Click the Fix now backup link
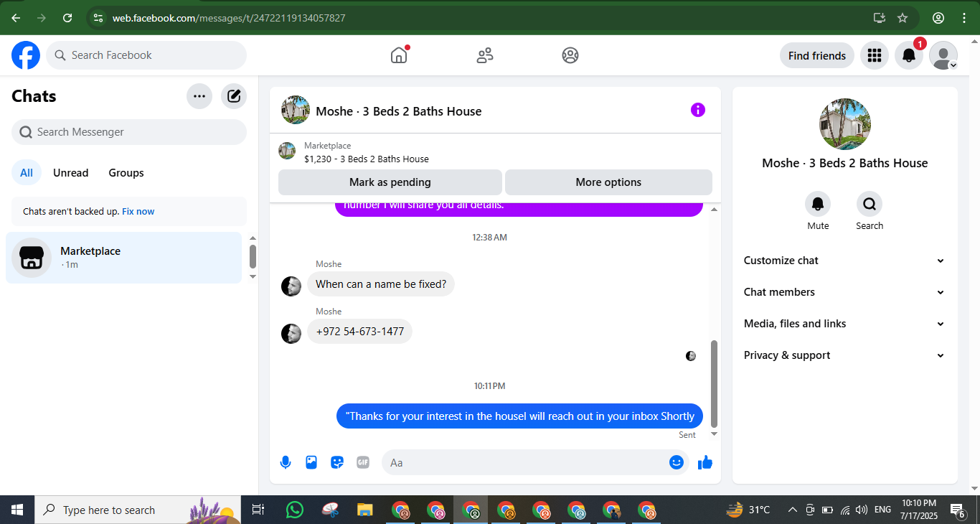Viewport: 980px width, 524px height. pos(138,212)
